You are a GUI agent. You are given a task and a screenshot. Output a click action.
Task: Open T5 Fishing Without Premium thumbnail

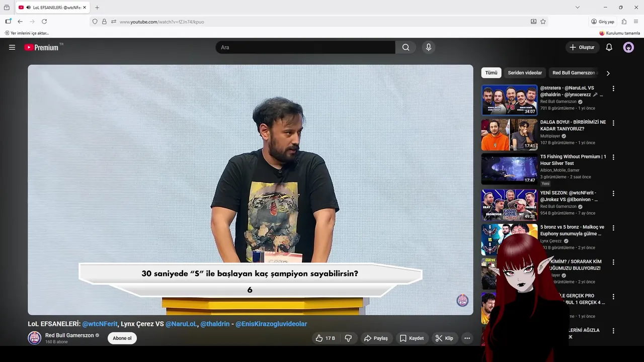point(509,169)
